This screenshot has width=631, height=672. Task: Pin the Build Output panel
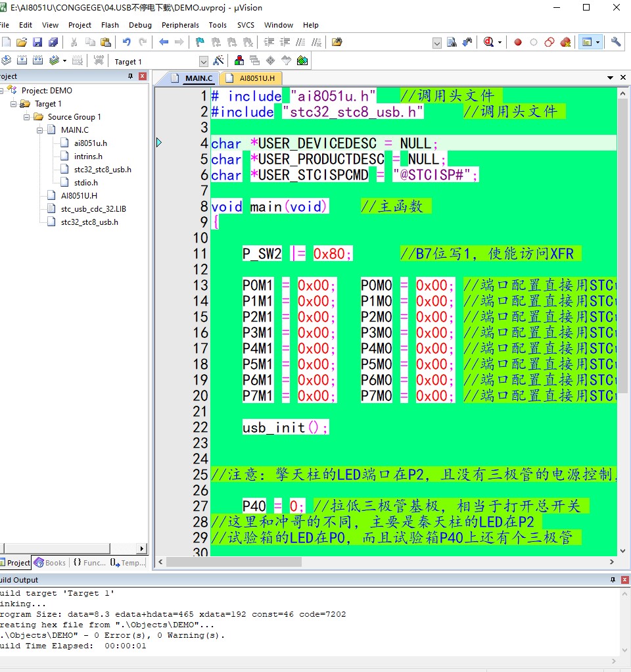(613, 580)
